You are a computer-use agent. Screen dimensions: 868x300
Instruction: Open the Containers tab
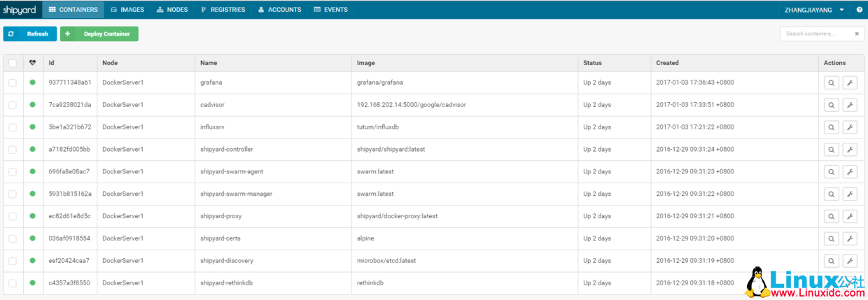74,10
